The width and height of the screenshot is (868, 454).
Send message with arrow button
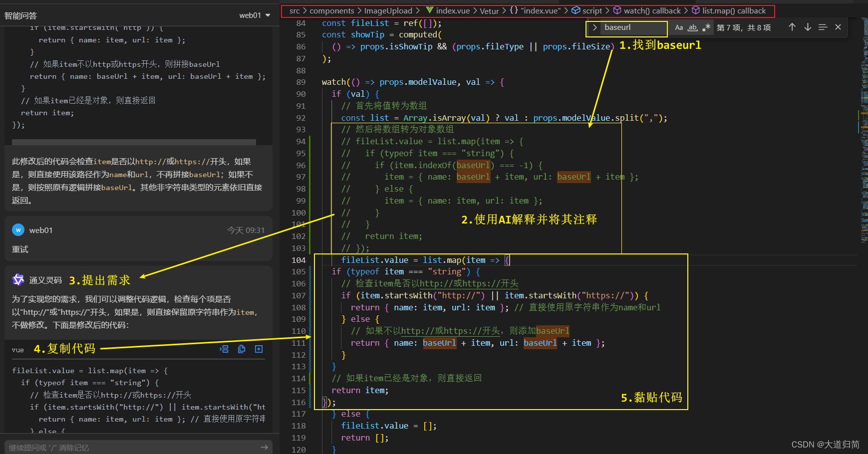pyautogui.click(x=264, y=448)
